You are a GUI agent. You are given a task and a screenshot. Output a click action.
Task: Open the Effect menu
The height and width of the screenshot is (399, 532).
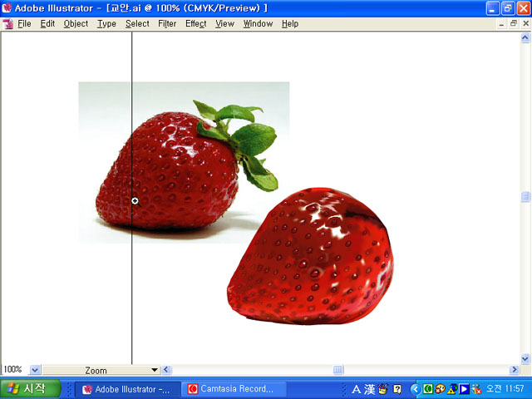196,24
